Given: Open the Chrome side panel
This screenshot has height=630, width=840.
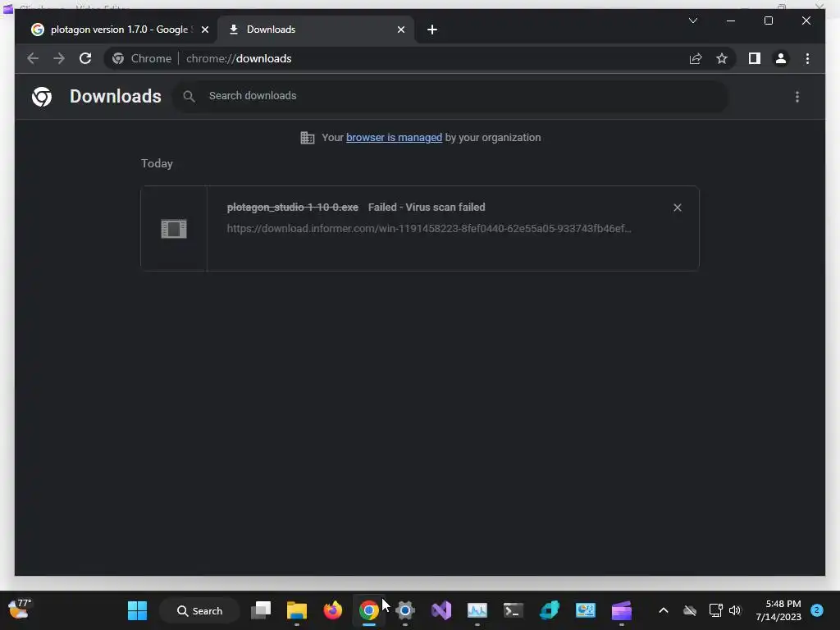Looking at the screenshot, I should (755, 58).
